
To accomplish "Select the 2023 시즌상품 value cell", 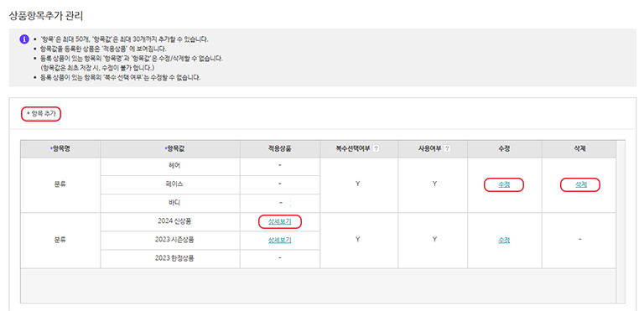I will tap(170, 241).
